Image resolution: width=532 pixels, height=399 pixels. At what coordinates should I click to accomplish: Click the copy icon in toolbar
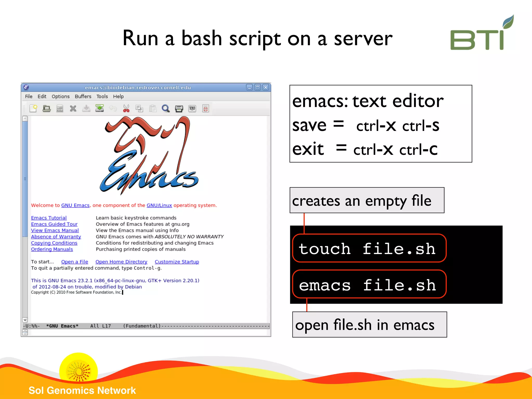pyautogui.click(x=139, y=108)
